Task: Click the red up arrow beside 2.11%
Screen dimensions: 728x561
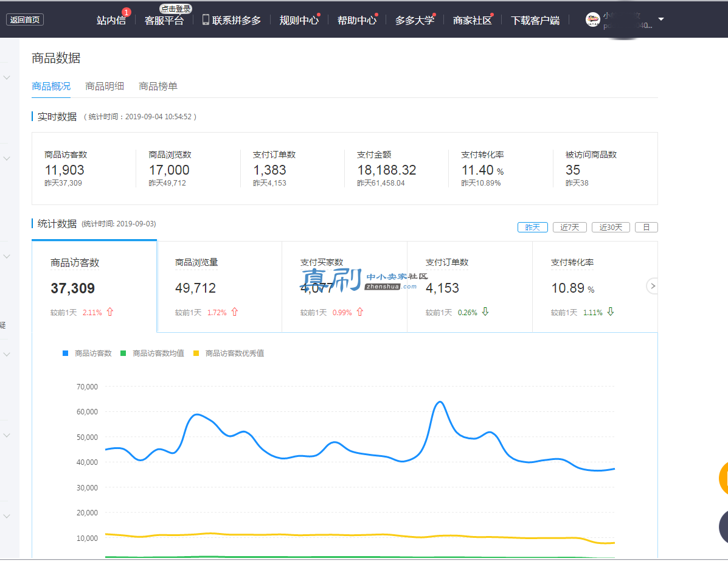Action: click(110, 312)
